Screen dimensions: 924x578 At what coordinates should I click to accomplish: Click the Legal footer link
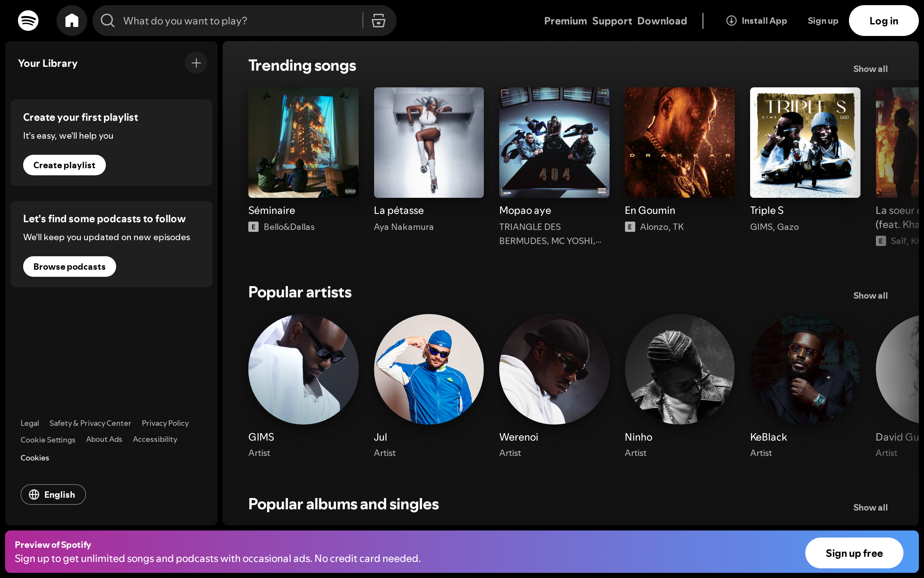point(30,423)
